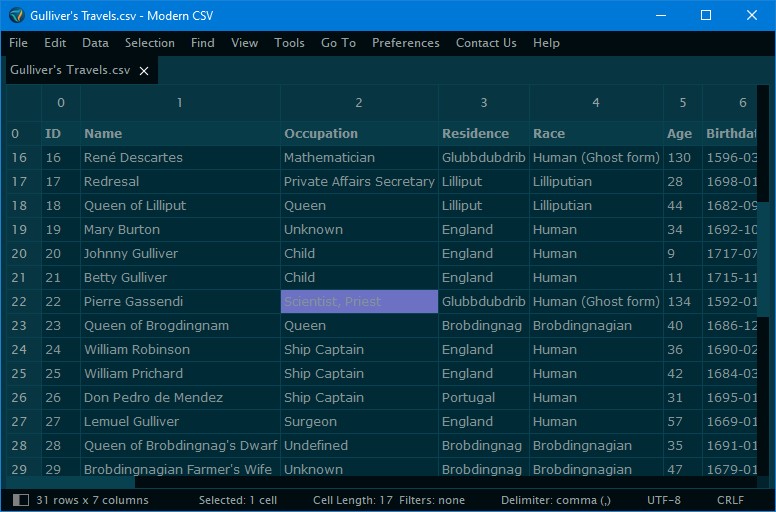Select column header 4

click(596, 103)
